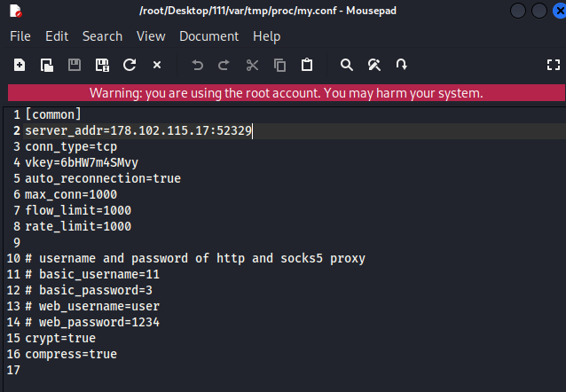Image resolution: width=566 pixels, height=392 pixels.
Task: Open the Document menu
Action: [208, 36]
